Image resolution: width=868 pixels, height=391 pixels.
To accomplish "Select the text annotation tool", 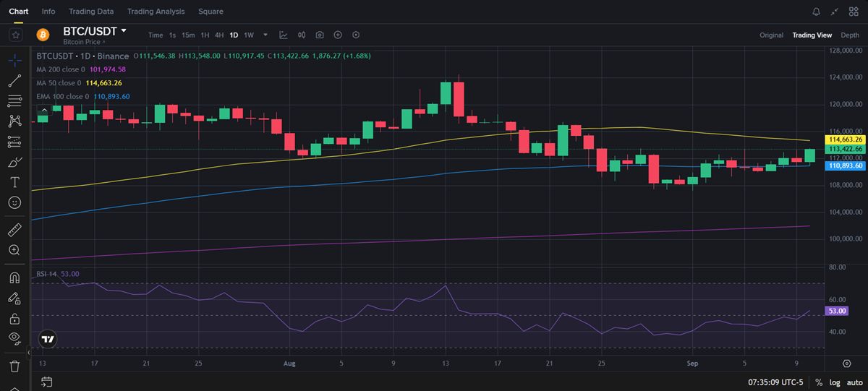I will point(14,182).
